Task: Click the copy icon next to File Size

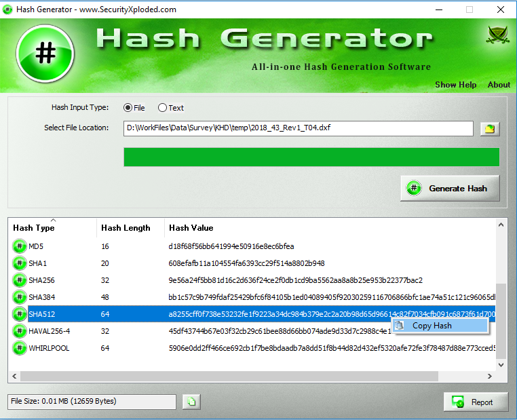Action: (191, 402)
